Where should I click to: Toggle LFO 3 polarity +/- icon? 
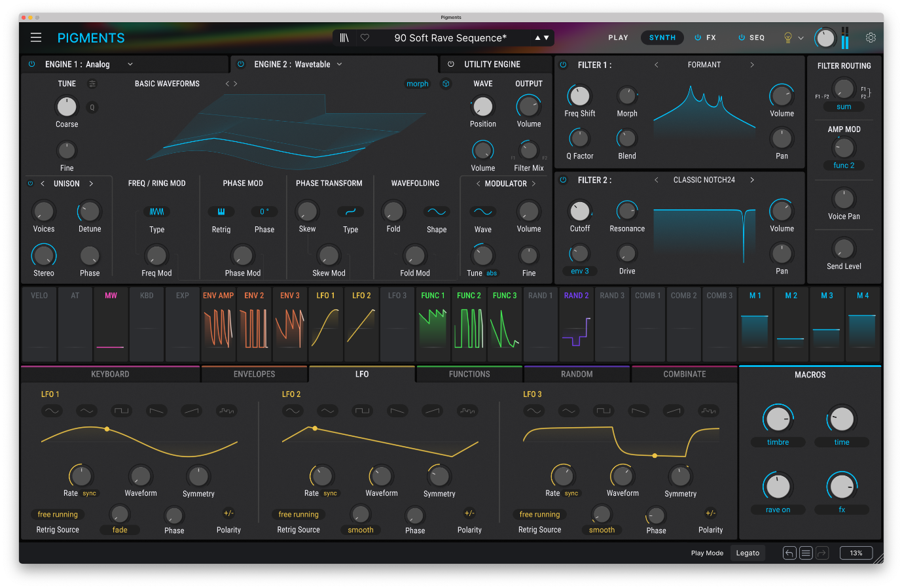710,513
